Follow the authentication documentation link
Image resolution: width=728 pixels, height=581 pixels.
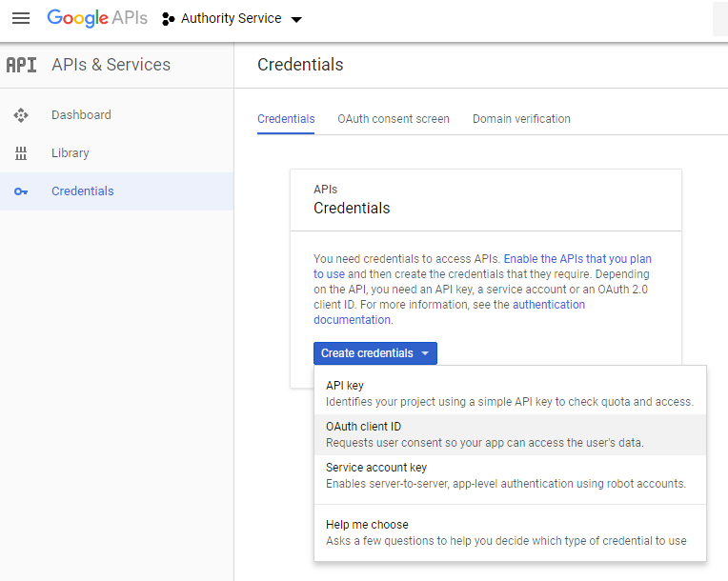[x=548, y=305]
